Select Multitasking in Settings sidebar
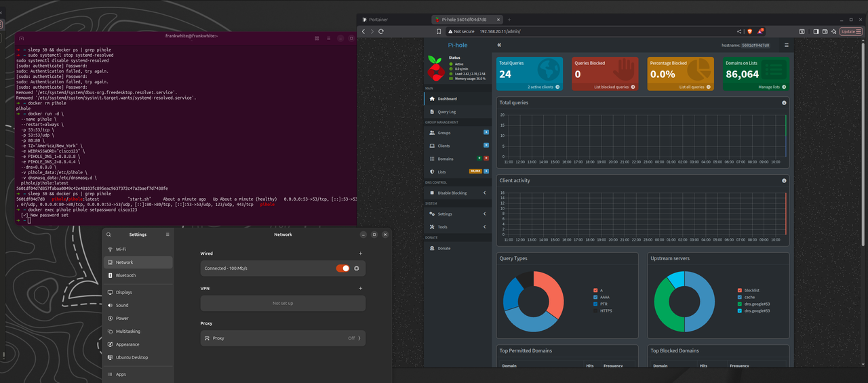The height and width of the screenshot is (383, 868). (138, 331)
